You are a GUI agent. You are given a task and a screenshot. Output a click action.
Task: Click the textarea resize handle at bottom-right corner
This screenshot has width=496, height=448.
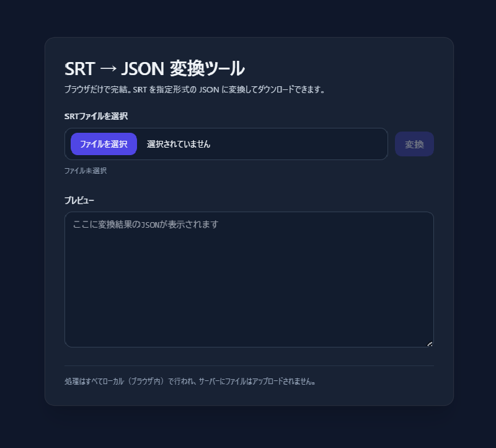pos(430,343)
